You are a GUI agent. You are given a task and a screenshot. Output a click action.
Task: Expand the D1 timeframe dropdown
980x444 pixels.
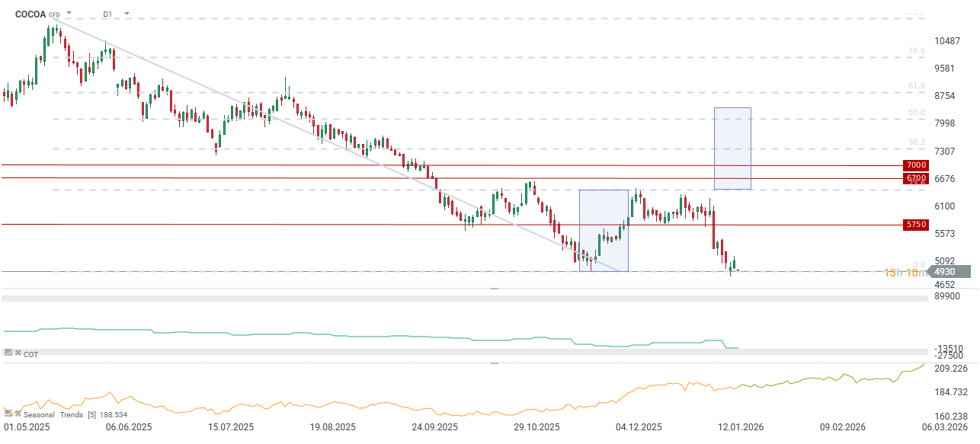(127, 14)
